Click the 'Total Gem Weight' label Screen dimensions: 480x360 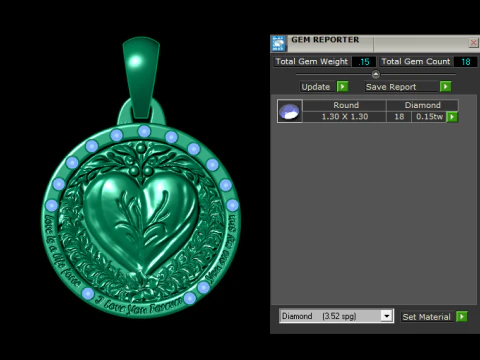pos(312,62)
